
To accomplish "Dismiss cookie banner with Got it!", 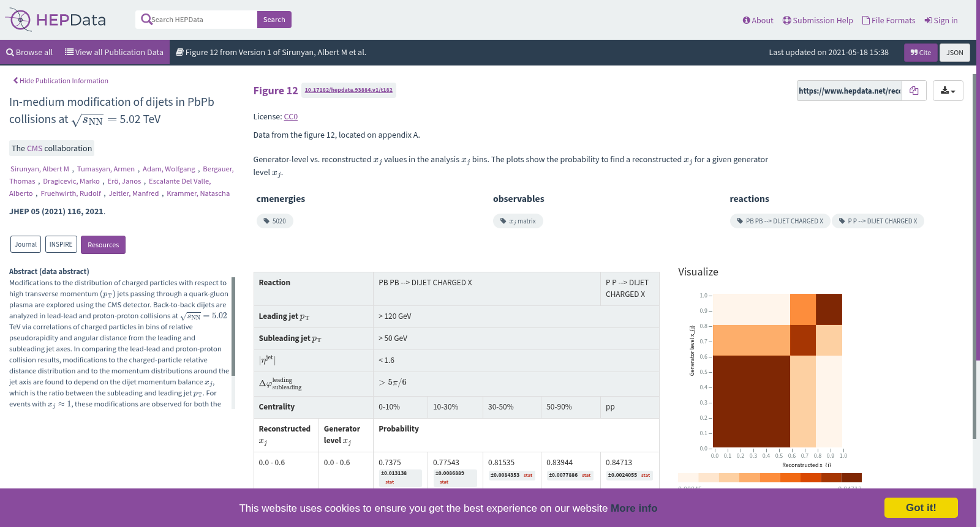I will pyautogui.click(x=921, y=507).
